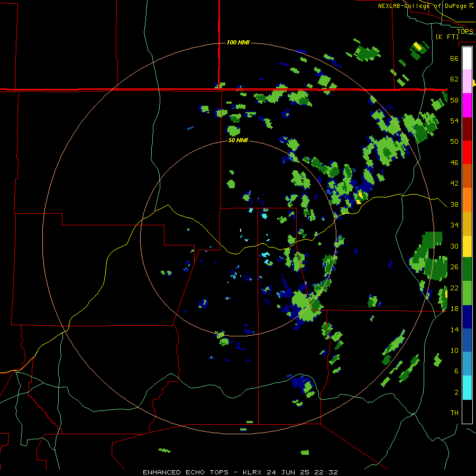476x476 pixels.
Task: Click the KLRX station identifier in caption
Action: 253,472
